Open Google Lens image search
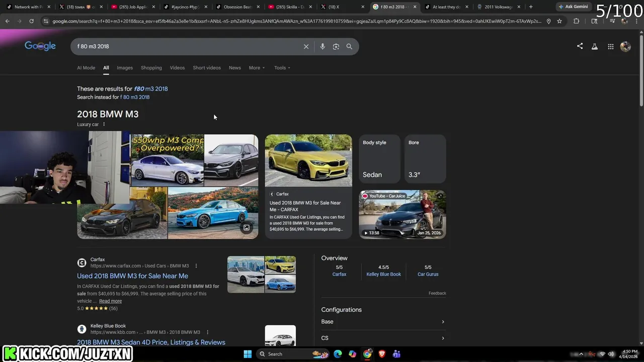This screenshot has height=362, width=644. (x=336, y=46)
